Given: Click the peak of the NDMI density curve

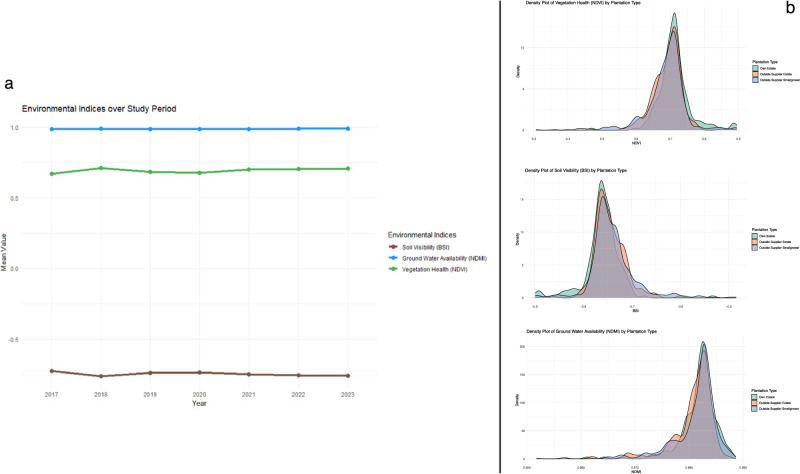Looking at the screenshot, I should [x=704, y=343].
